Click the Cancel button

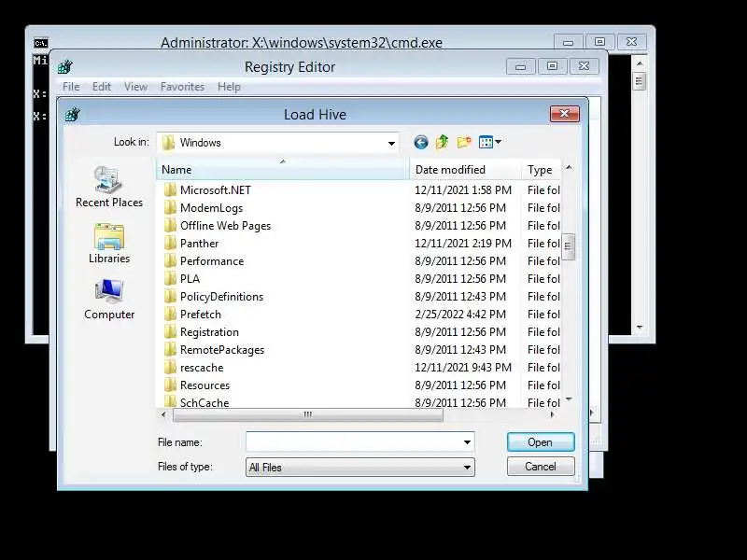tap(541, 466)
